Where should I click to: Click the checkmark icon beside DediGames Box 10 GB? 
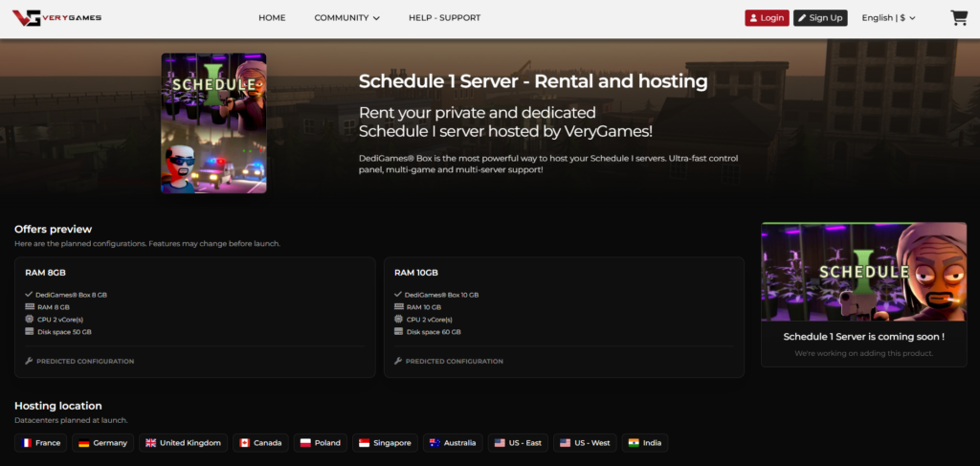click(x=399, y=294)
